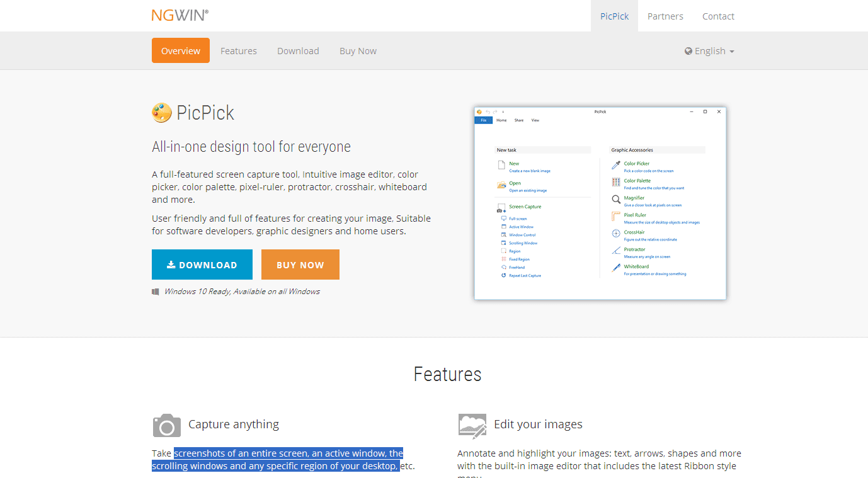Click the PicPick paint palette logo icon
868x478 pixels.
(x=162, y=113)
